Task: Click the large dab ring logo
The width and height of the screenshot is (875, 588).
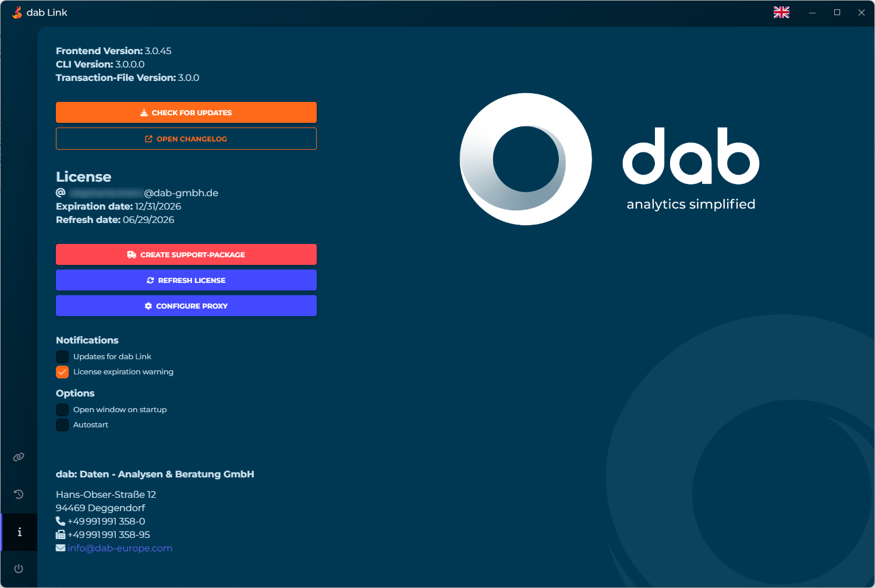Action: [526, 159]
